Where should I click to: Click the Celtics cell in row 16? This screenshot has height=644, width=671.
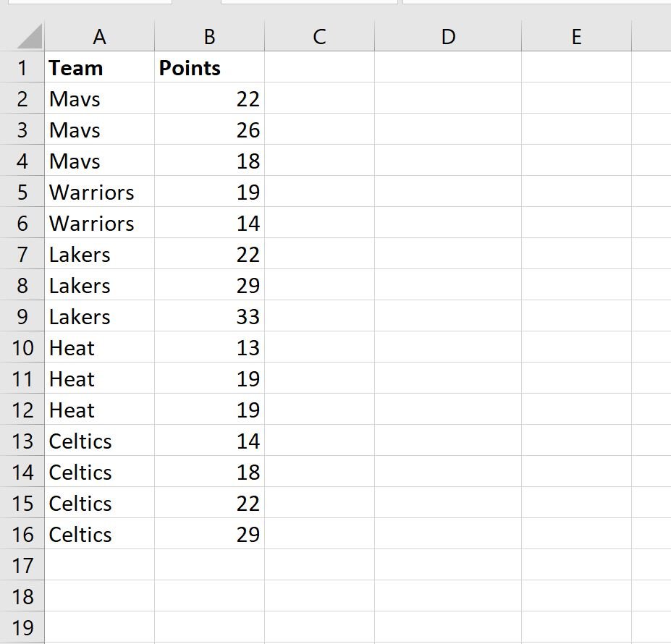pos(99,534)
